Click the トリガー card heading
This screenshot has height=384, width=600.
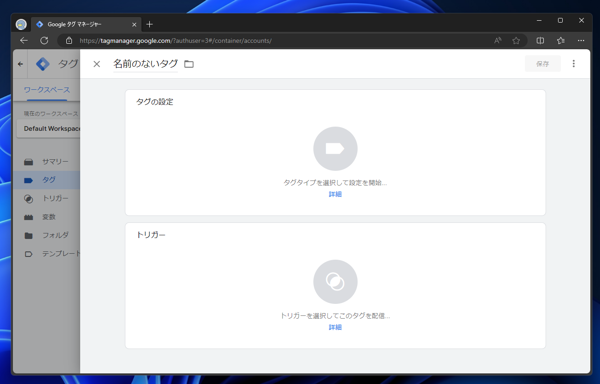151,235
